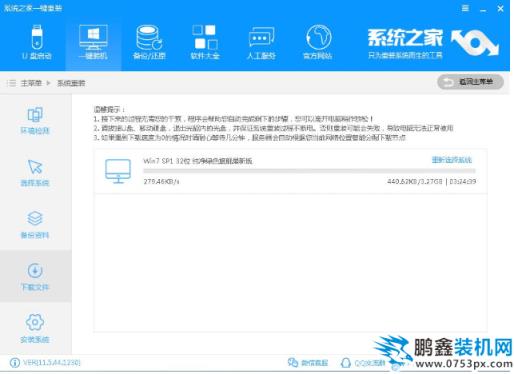Open the title bar hamburger menu
Screen dimensions: 514x374
pos(465,8)
